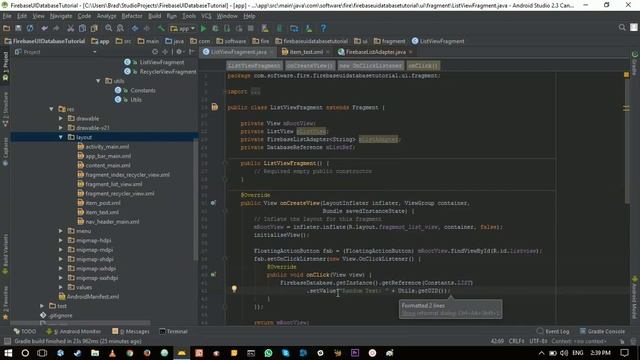The image size is (640, 360).
Task: Expand the folded import block
Action: 255,91
